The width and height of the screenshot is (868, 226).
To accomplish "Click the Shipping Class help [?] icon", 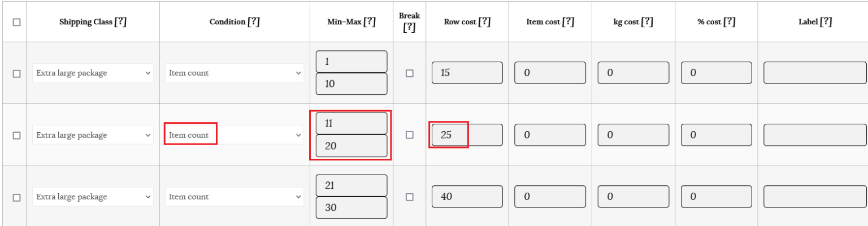I will [120, 22].
